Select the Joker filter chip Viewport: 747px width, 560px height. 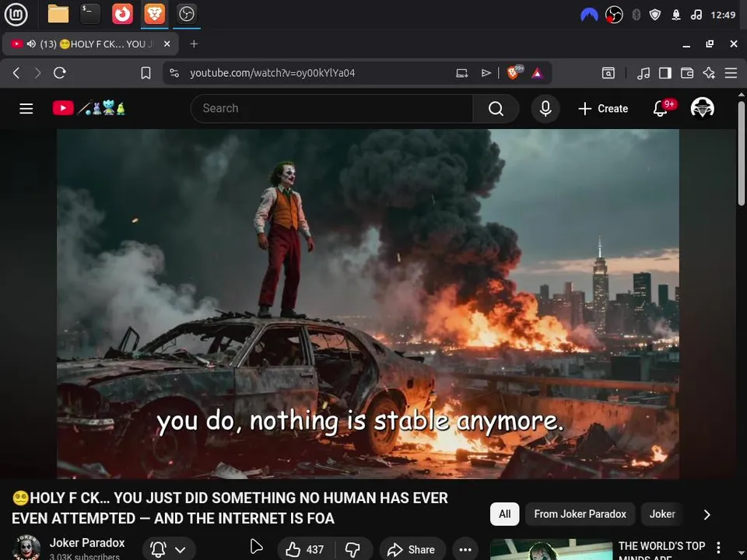[662, 514]
